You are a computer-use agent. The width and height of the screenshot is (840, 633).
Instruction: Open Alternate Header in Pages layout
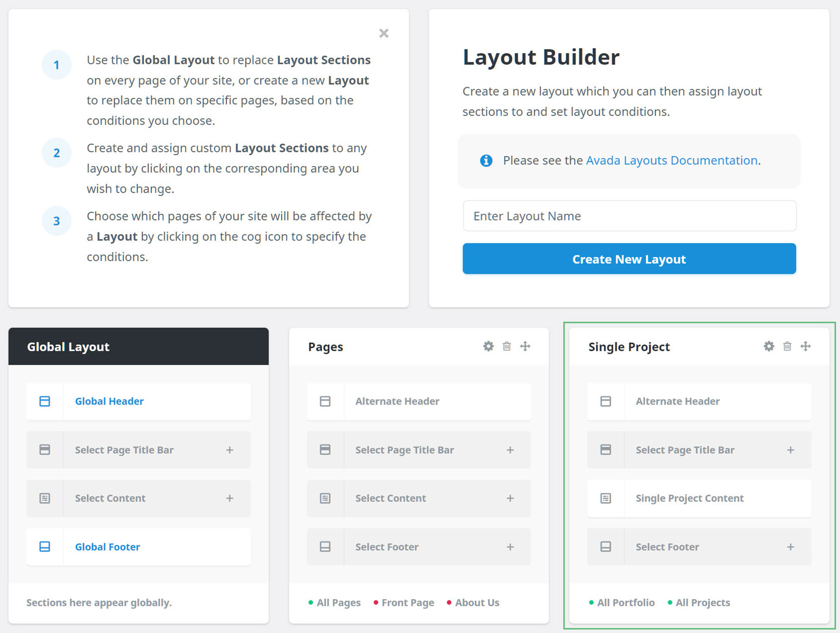pos(397,401)
